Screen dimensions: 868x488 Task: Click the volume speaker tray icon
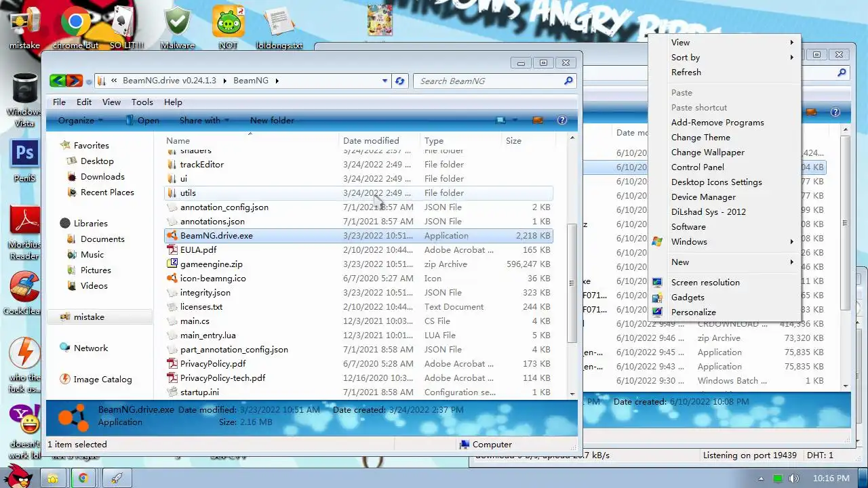click(x=794, y=479)
